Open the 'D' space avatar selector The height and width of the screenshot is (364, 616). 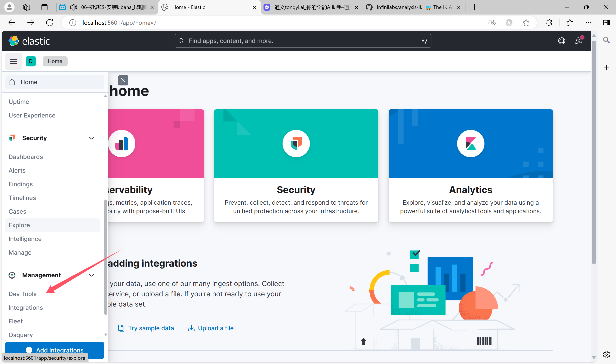[31, 61]
